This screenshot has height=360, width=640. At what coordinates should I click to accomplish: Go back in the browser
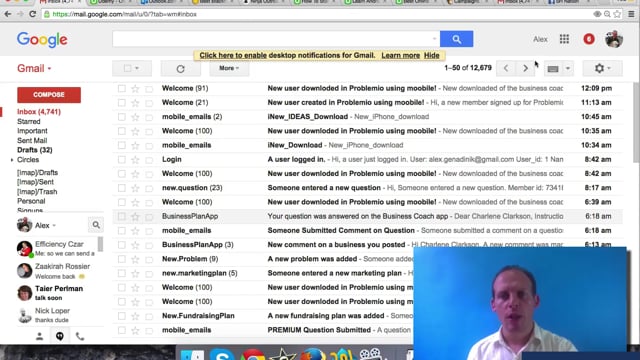[x=8, y=14]
